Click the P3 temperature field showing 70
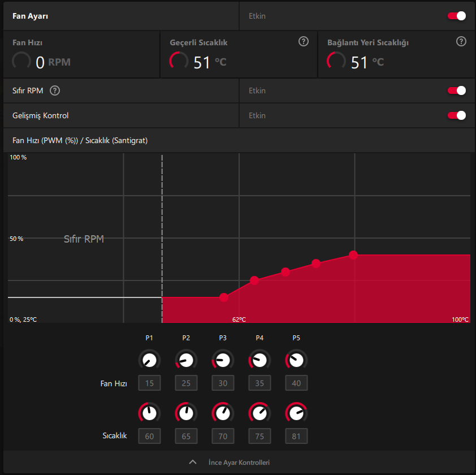This screenshot has height=475, width=476. coord(223,436)
